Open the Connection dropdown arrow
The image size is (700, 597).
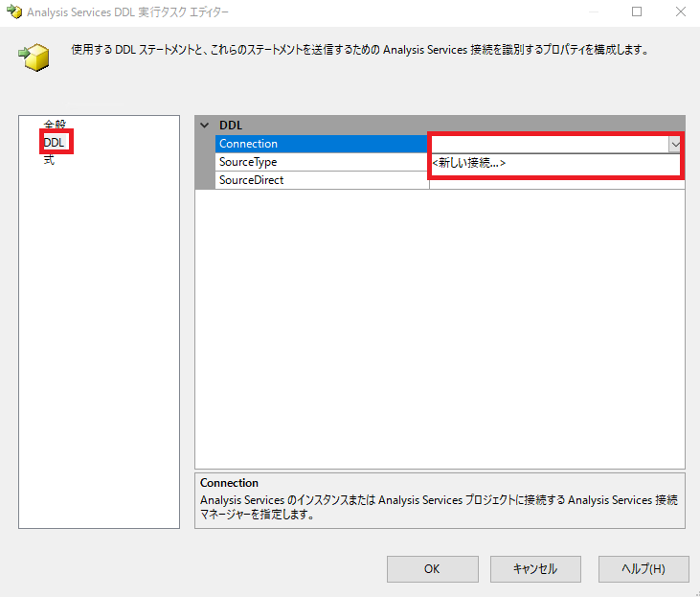[674, 145]
